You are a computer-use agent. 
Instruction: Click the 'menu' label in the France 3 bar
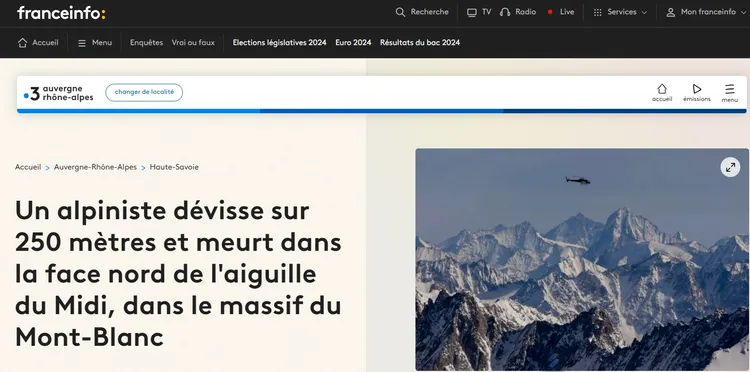coord(729,100)
